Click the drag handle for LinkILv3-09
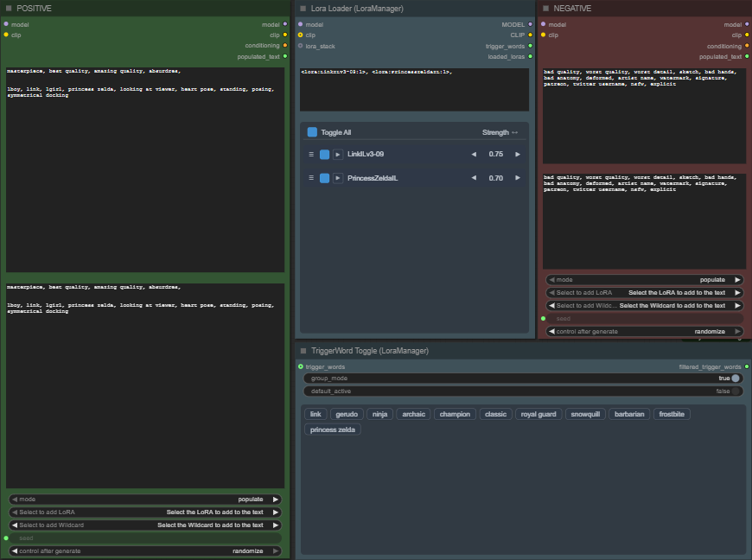 point(311,155)
